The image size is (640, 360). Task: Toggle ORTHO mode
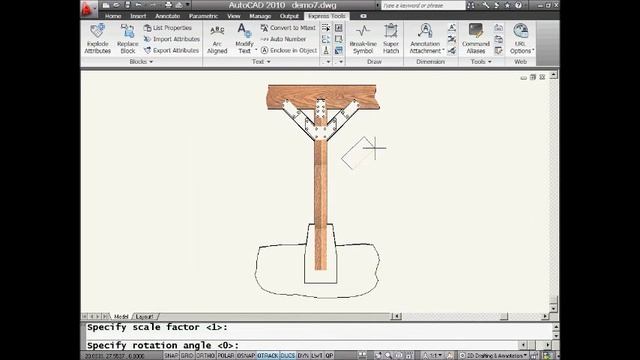tap(205, 356)
